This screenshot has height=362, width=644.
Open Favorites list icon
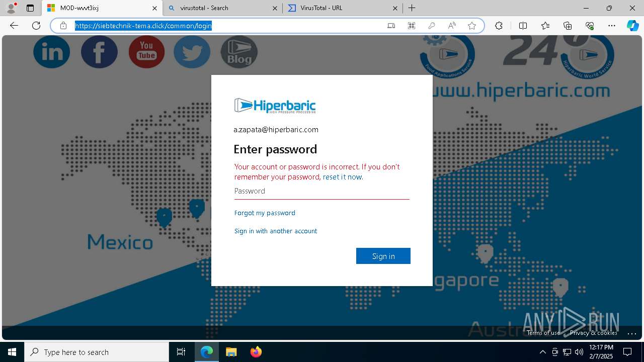545,26
